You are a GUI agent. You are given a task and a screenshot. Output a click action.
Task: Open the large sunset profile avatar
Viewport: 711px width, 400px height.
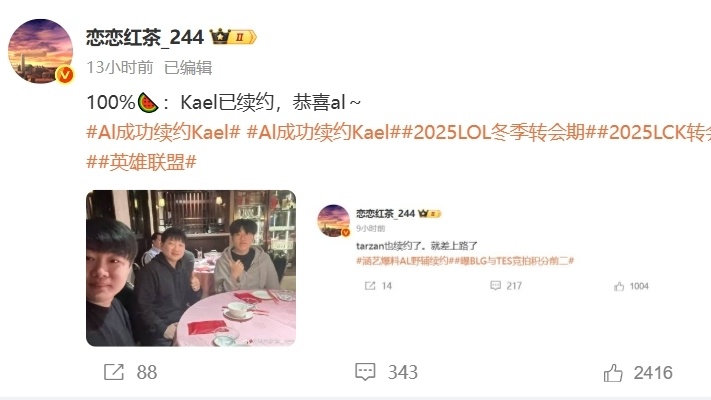(40, 51)
